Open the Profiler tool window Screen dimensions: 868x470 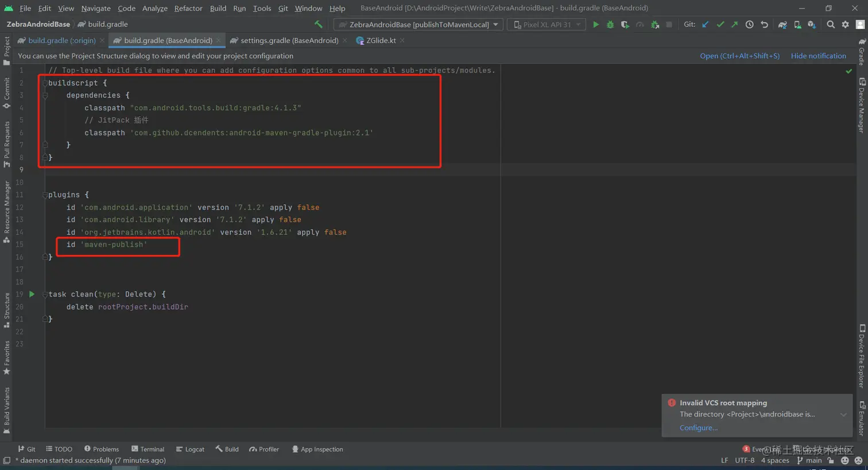(x=264, y=449)
